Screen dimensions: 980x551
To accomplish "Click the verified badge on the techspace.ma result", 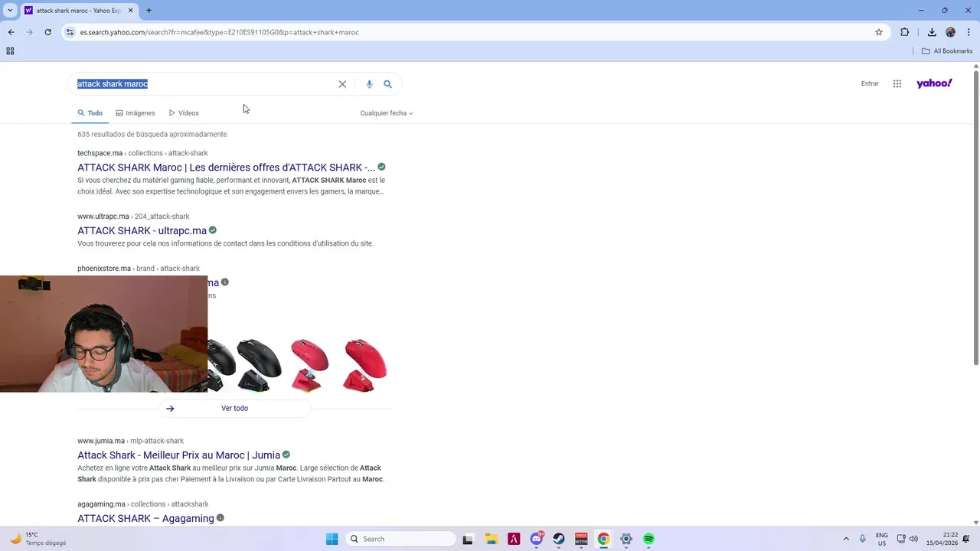I will coord(381,167).
